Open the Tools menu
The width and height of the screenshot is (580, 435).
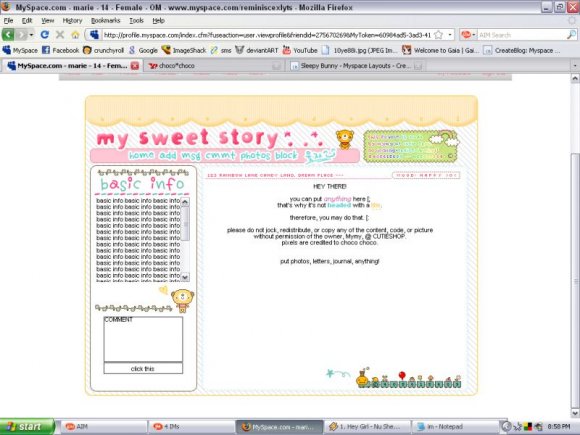click(136, 20)
